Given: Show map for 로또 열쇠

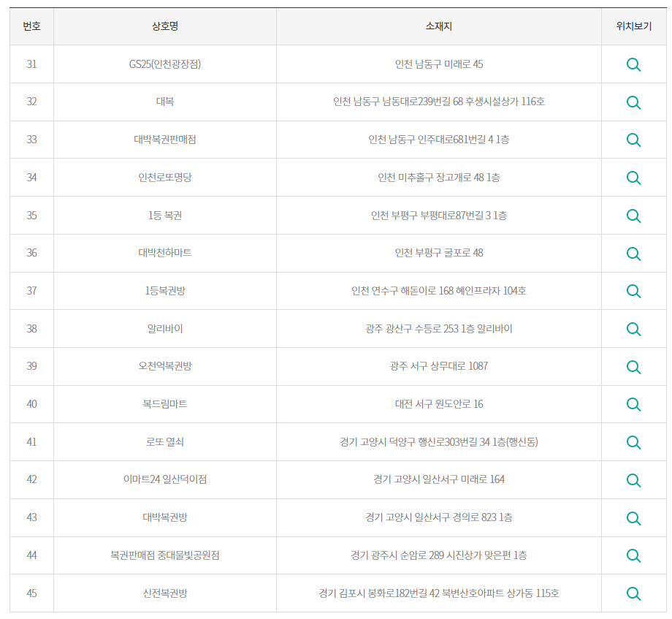Looking at the screenshot, I should pyautogui.click(x=633, y=442).
